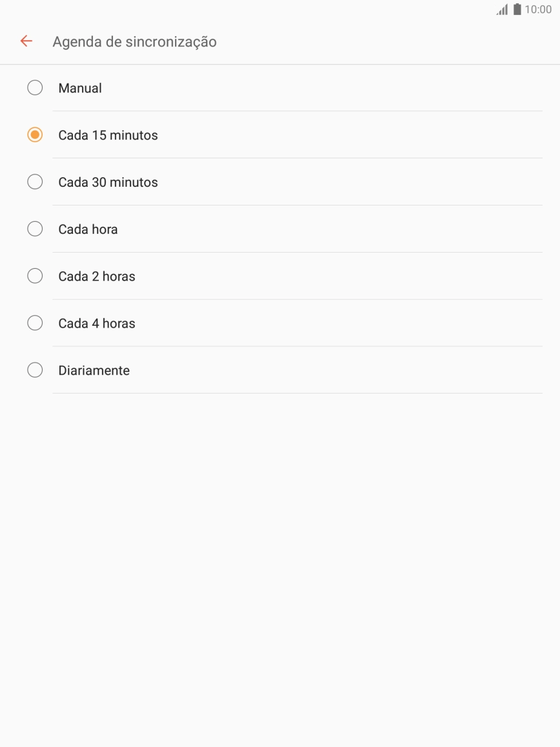Select the Manual radio button
The image size is (560, 747).
coord(35,88)
